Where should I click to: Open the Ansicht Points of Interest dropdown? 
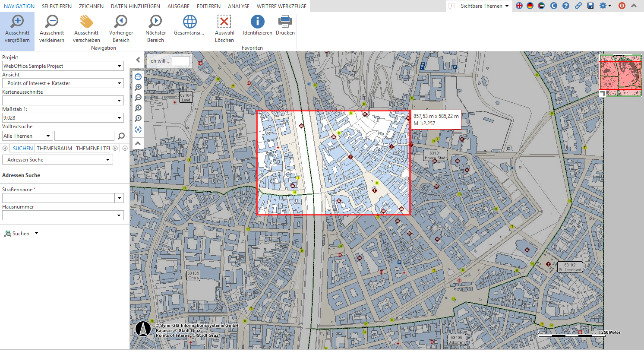(x=120, y=83)
